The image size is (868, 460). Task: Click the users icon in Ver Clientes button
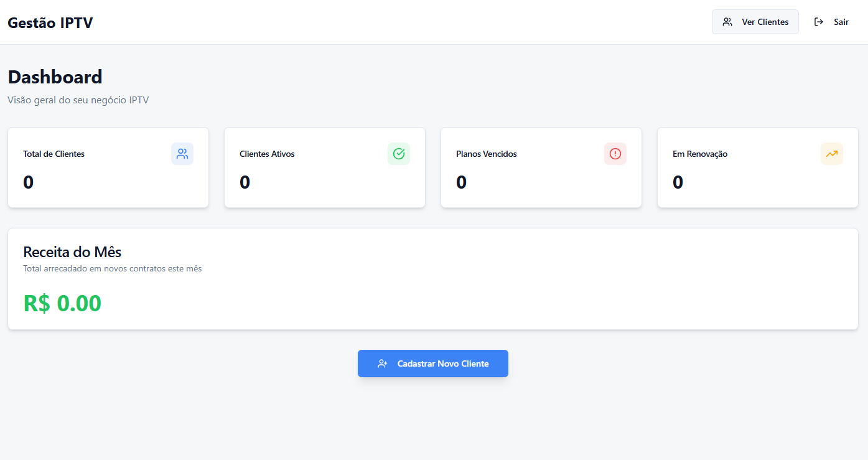tap(727, 22)
